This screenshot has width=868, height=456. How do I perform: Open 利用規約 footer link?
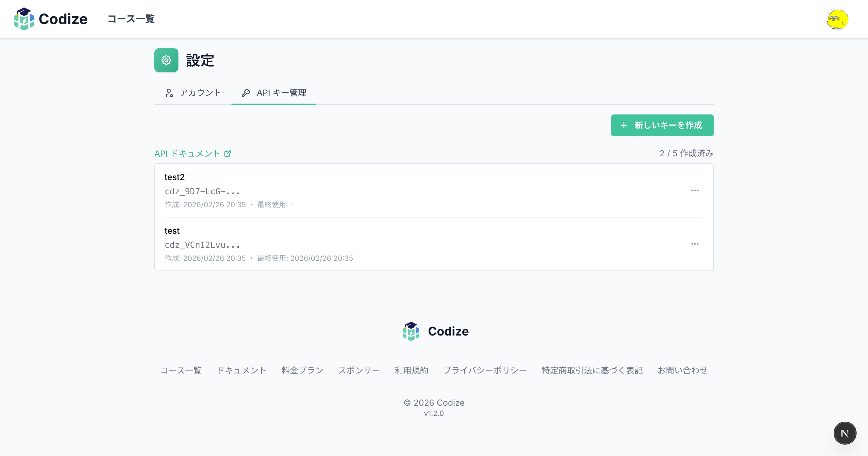(x=411, y=370)
